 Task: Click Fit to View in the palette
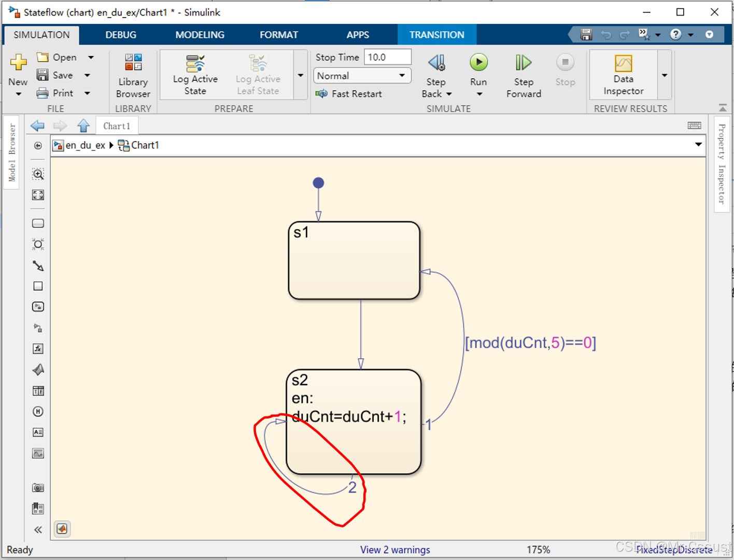pos(38,195)
